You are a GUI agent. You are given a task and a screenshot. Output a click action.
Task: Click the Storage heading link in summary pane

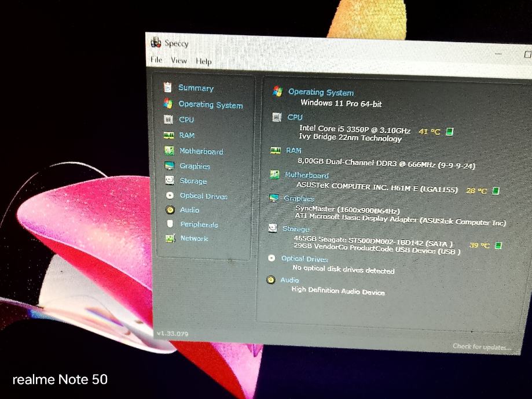296,229
